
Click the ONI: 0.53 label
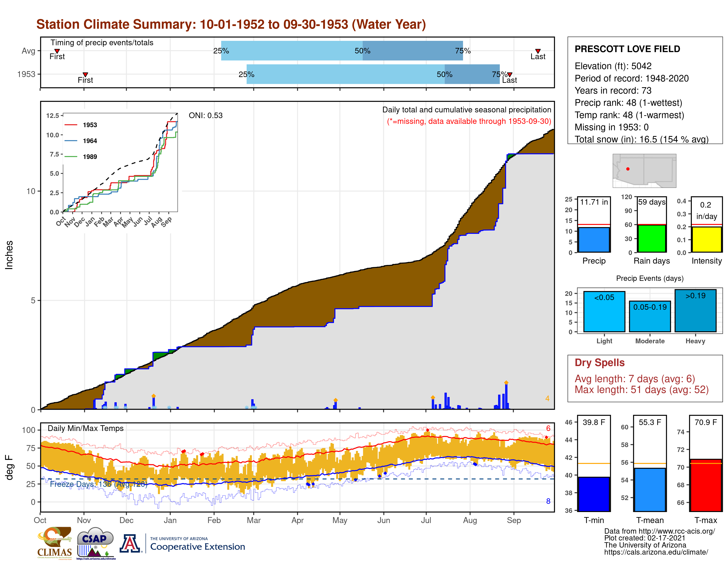click(205, 115)
